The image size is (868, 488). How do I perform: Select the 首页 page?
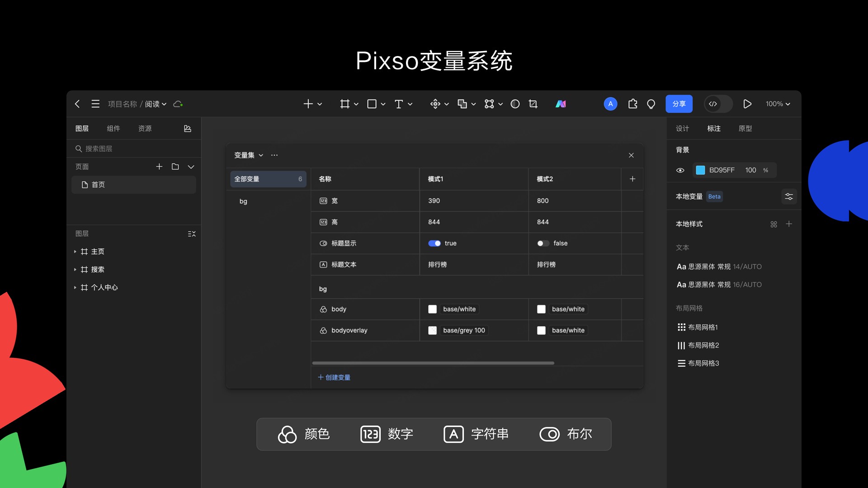tap(134, 185)
